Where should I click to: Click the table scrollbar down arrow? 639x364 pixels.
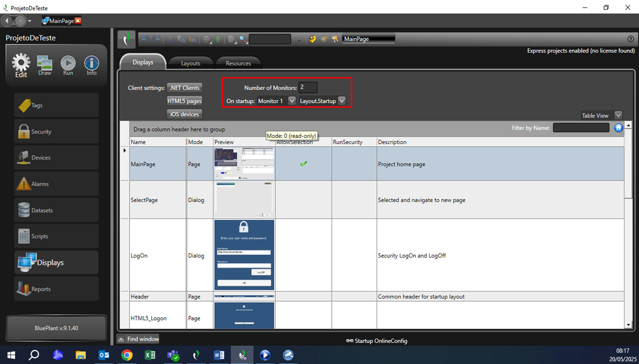click(x=628, y=325)
